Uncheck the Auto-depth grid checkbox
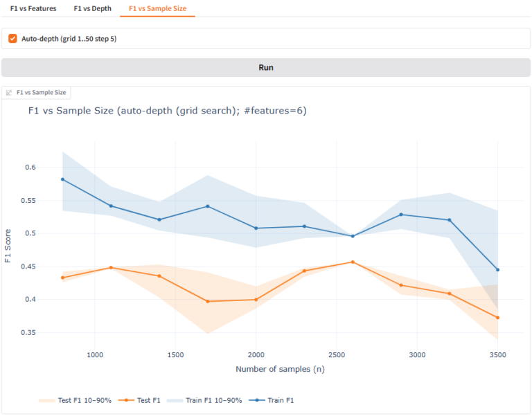 [x=12, y=39]
